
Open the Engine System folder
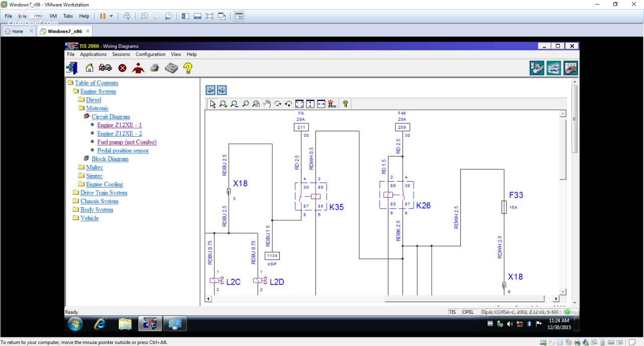98,92
